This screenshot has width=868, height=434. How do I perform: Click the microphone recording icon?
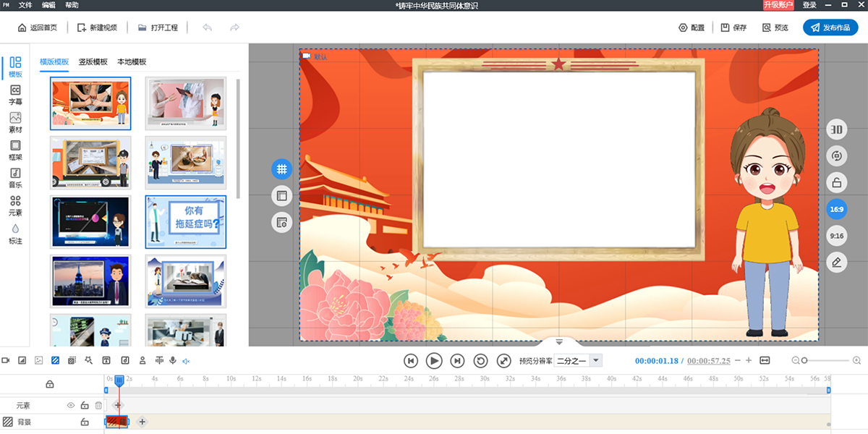point(173,360)
